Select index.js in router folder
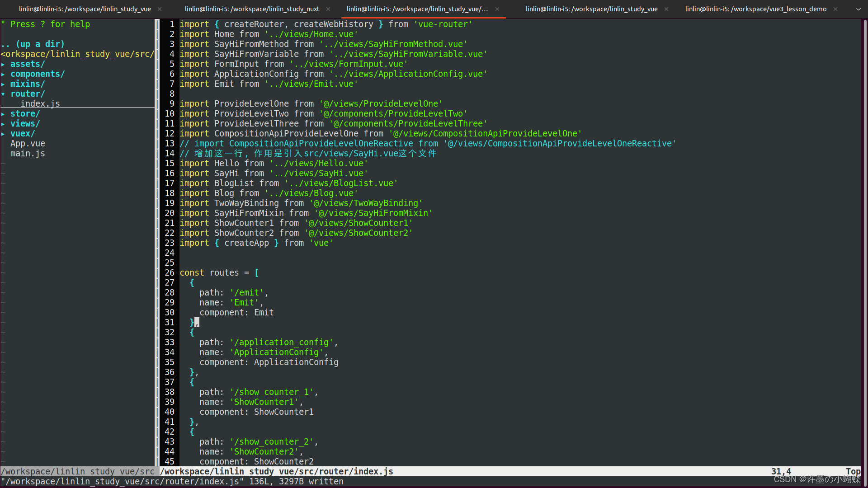 click(x=40, y=104)
